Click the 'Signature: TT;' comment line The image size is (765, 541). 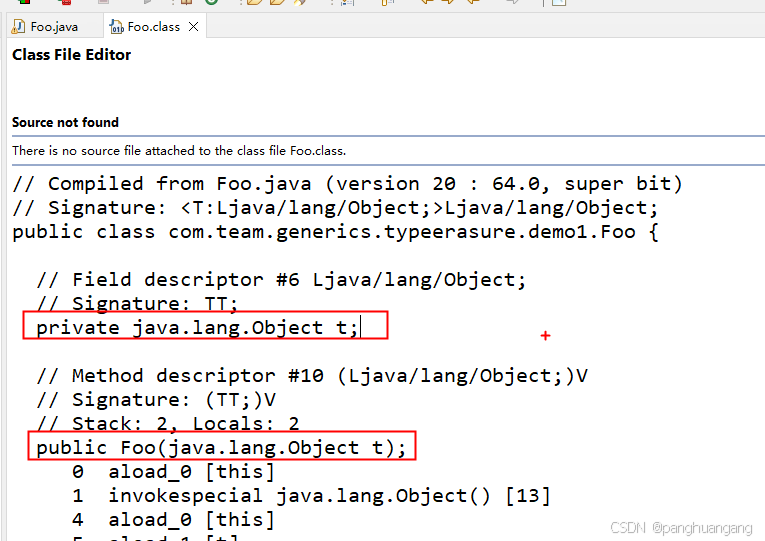(137, 304)
